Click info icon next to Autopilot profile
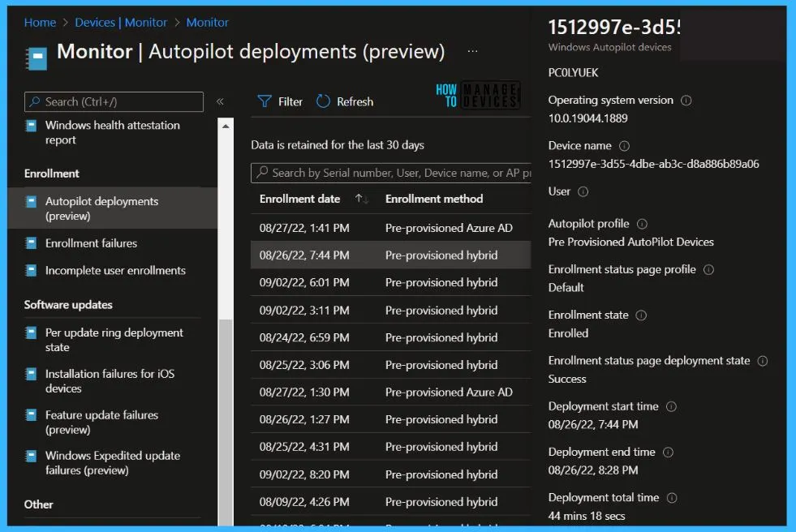 coord(642,224)
